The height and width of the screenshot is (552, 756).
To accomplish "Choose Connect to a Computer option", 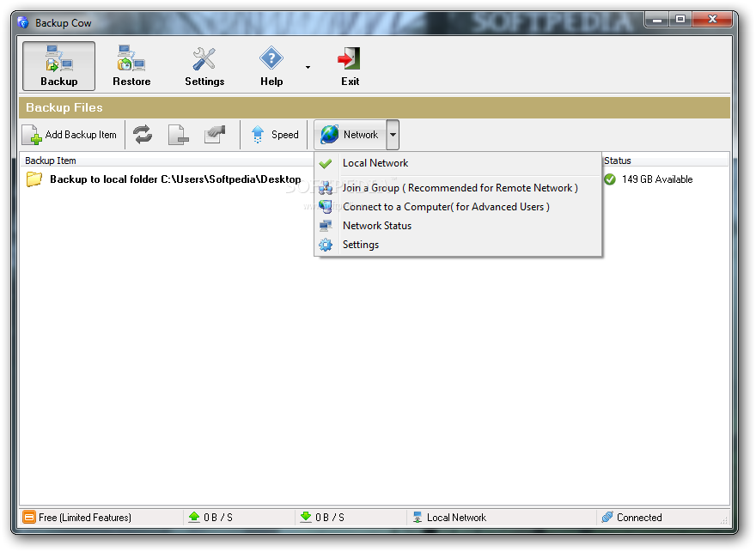I will pyautogui.click(x=458, y=207).
